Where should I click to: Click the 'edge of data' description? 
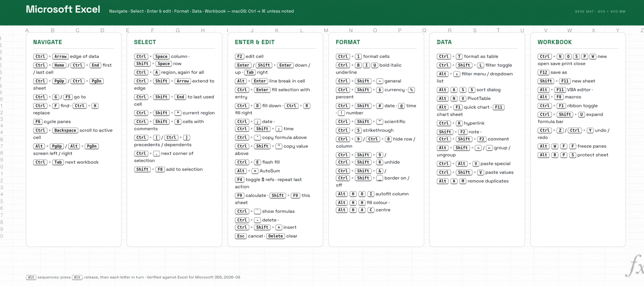coord(84,57)
